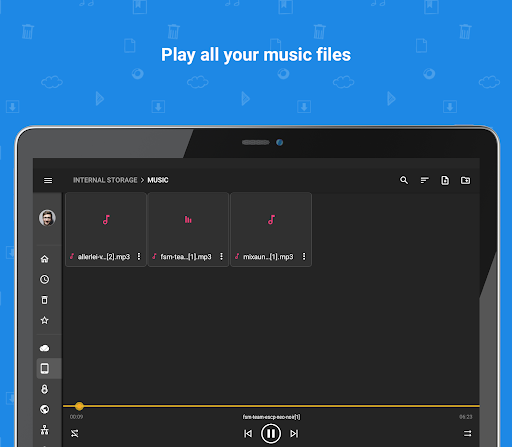The image size is (512, 447).
Task: Go to Home in the sidebar
Action: point(45,259)
